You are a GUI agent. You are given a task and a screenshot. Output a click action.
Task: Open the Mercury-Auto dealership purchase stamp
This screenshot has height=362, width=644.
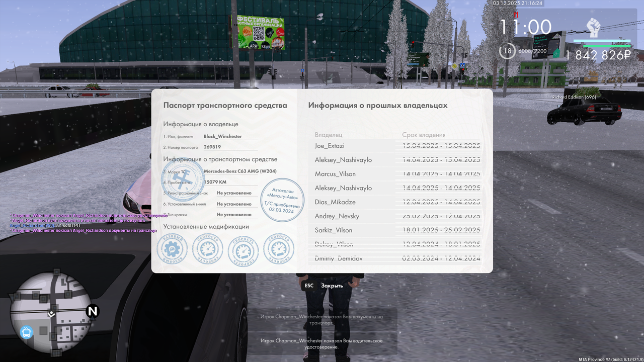(x=282, y=200)
